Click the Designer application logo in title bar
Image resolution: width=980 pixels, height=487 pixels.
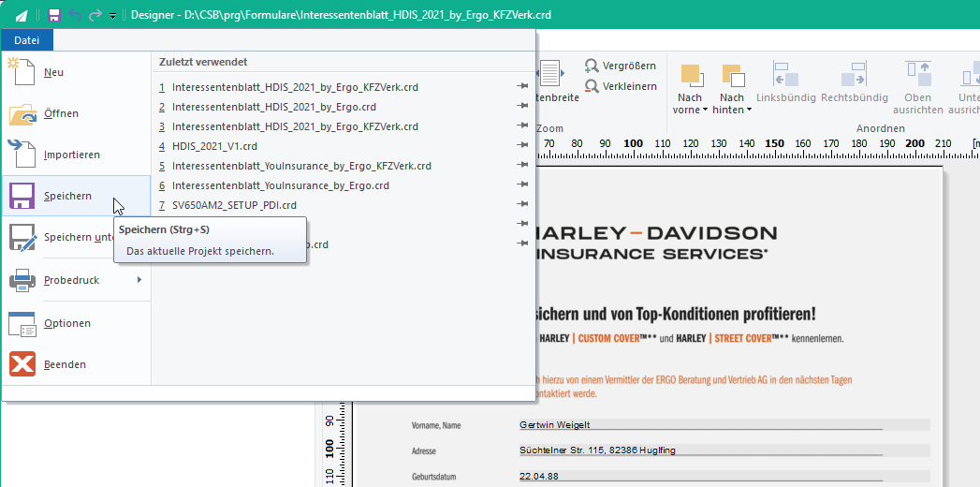click(22, 14)
